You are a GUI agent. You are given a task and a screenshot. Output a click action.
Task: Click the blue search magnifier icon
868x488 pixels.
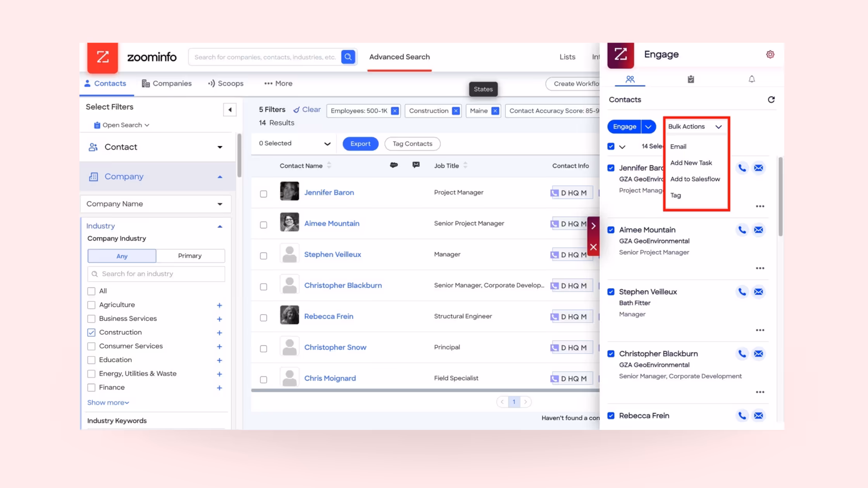click(x=348, y=57)
